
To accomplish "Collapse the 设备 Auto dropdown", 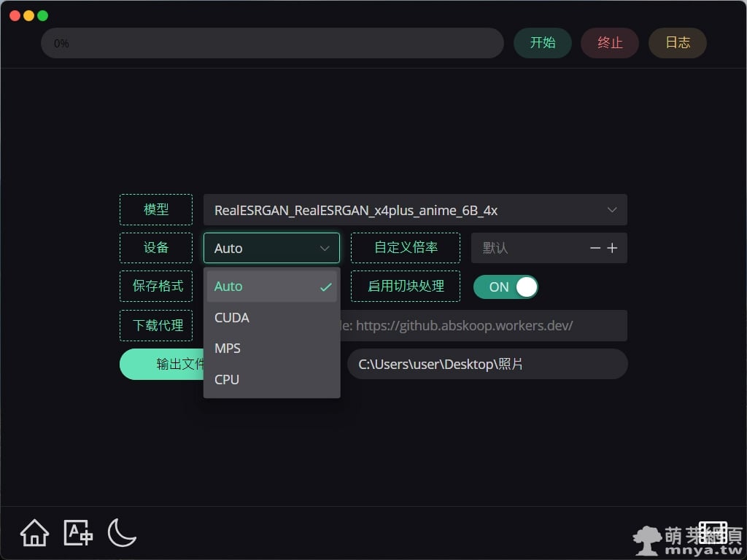I will (x=271, y=248).
